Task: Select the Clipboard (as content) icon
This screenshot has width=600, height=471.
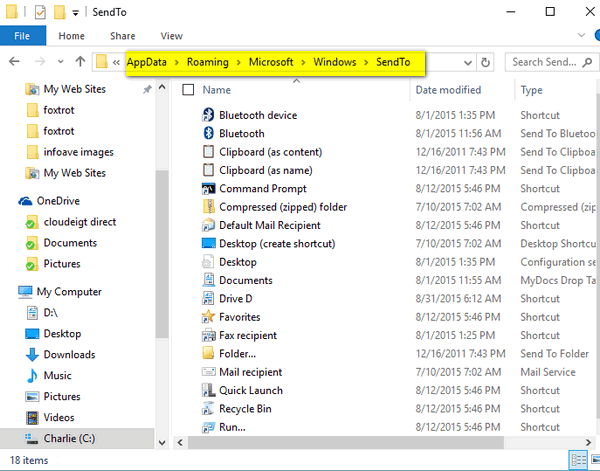Action: [x=208, y=152]
